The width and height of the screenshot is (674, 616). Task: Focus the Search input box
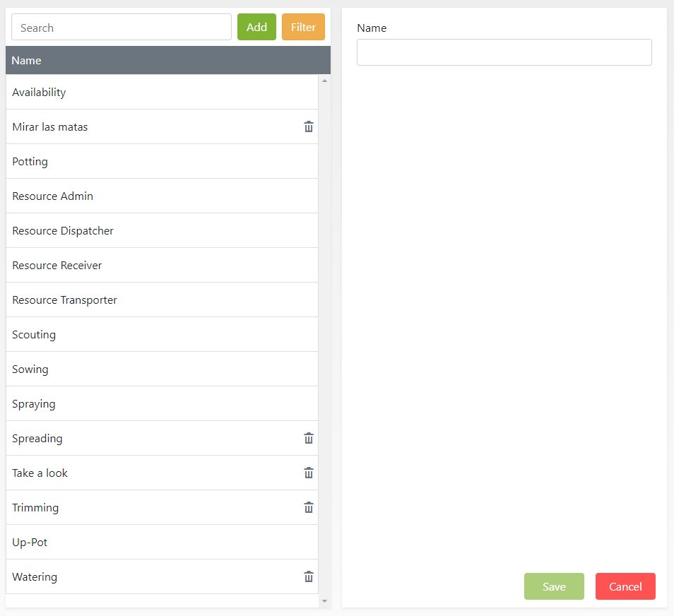pyautogui.click(x=122, y=28)
